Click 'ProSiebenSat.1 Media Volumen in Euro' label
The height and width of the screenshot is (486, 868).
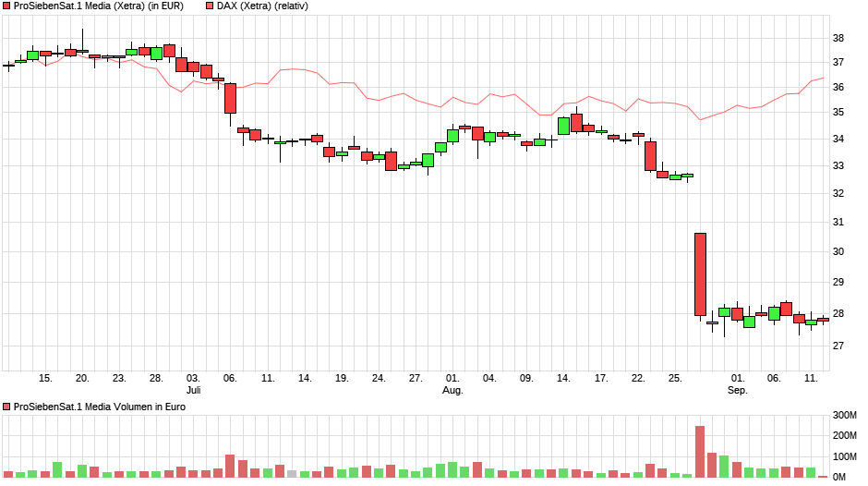click(100, 407)
